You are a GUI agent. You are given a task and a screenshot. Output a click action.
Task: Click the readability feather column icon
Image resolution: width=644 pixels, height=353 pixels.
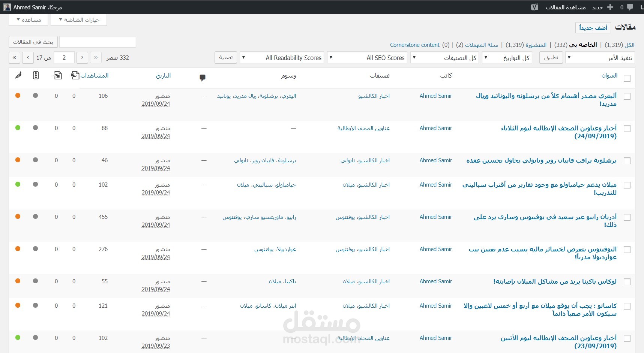click(18, 75)
